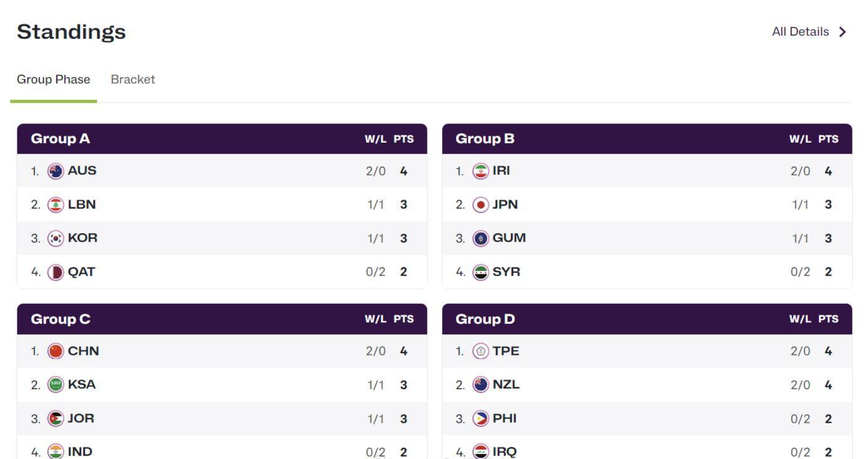
Task: Open the All Details link
Action: pos(800,32)
